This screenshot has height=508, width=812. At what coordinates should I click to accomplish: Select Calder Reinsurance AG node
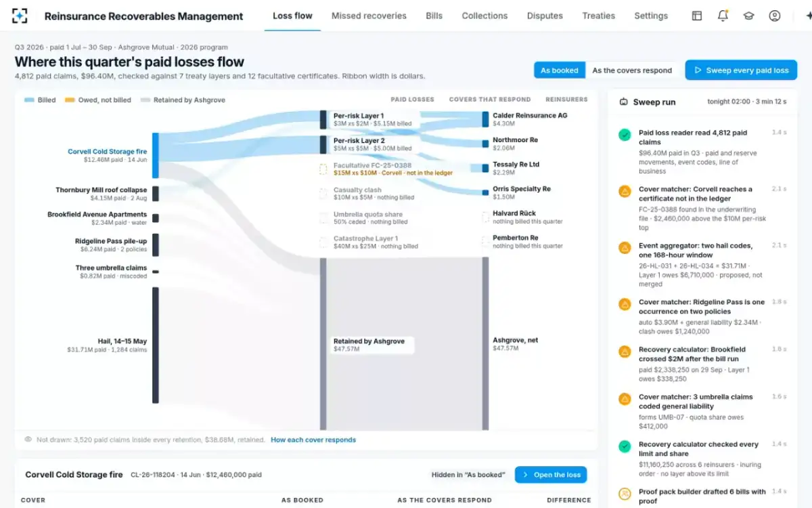[485, 119]
